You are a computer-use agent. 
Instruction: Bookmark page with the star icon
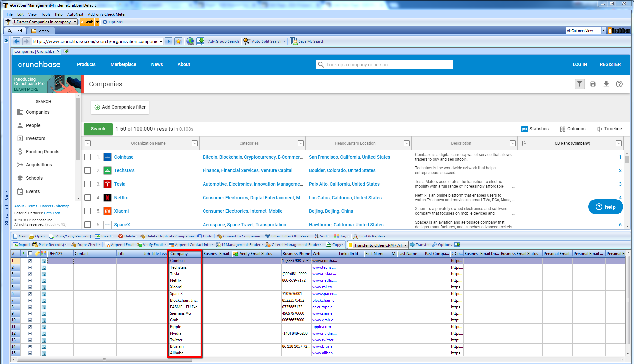pos(178,41)
